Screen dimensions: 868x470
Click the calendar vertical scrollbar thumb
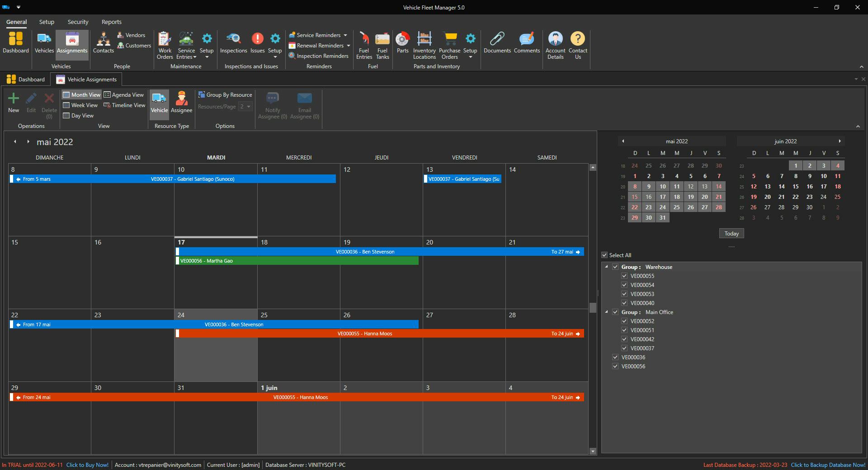pyautogui.click(x=593, y=308)
